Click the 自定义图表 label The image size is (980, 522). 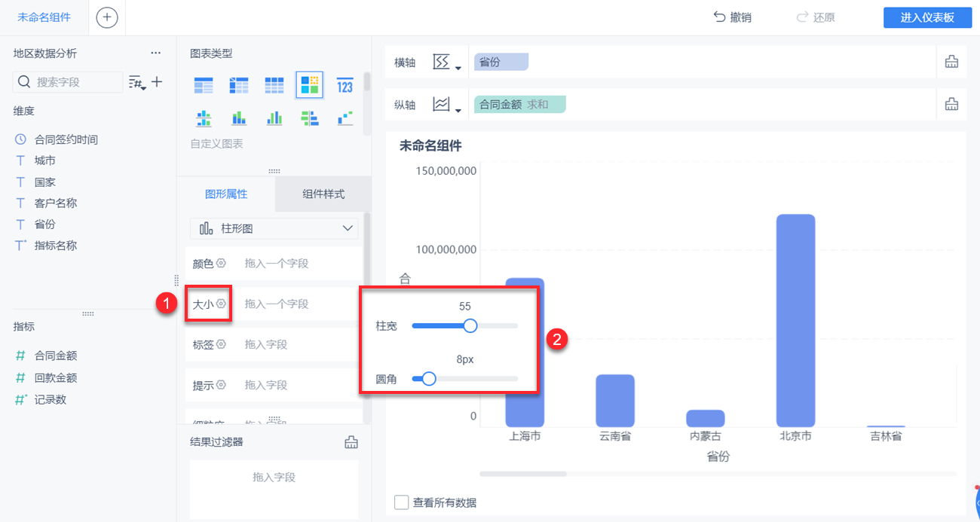[216, 143]
